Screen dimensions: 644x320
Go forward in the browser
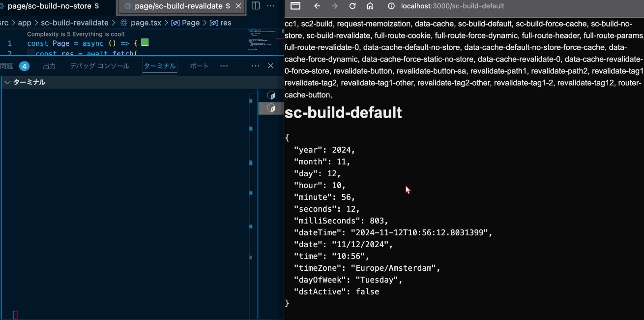pos(335,6)
